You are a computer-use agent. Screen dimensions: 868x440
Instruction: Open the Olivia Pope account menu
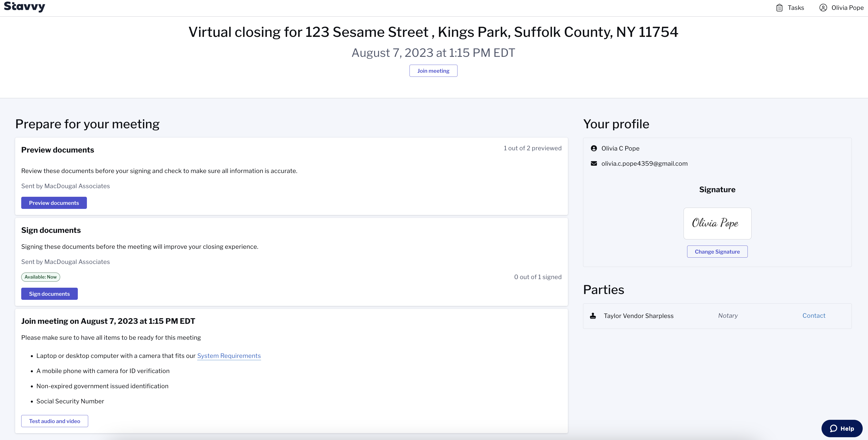coord(841,8)
